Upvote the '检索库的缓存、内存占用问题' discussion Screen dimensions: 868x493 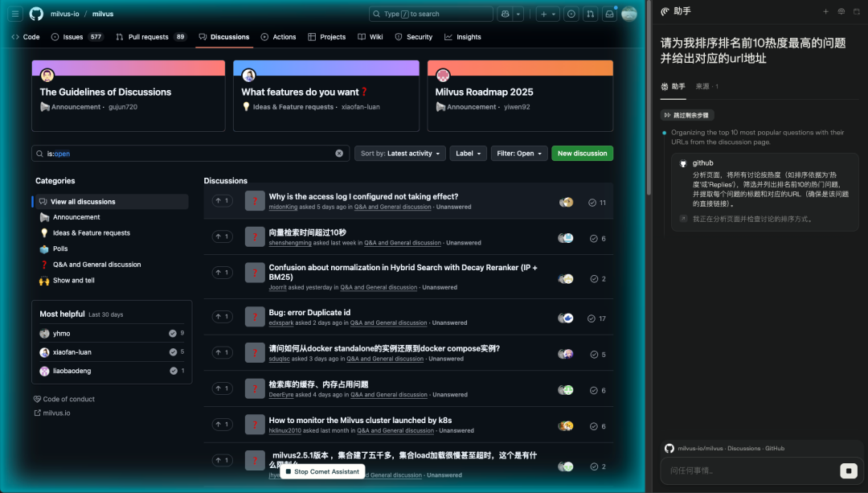coord(222,388)
